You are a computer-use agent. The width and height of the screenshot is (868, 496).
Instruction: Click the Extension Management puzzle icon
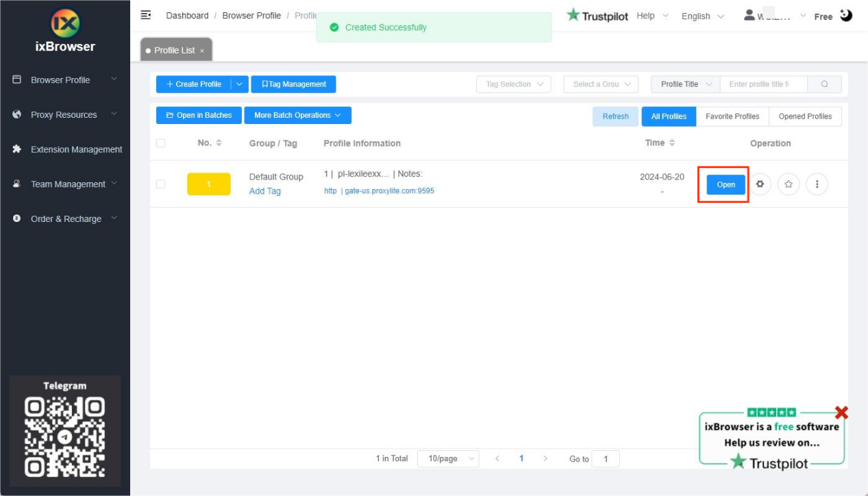click(17, 149)
